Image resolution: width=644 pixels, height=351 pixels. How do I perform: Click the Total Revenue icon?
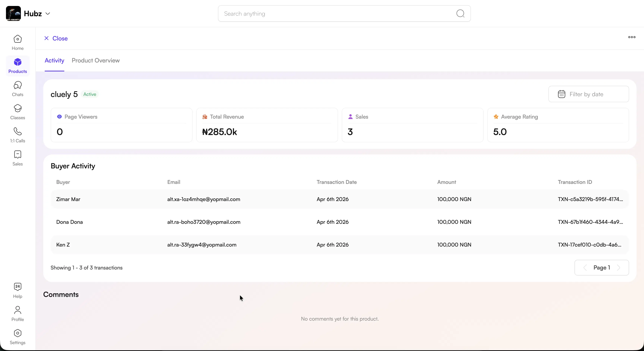205,117
